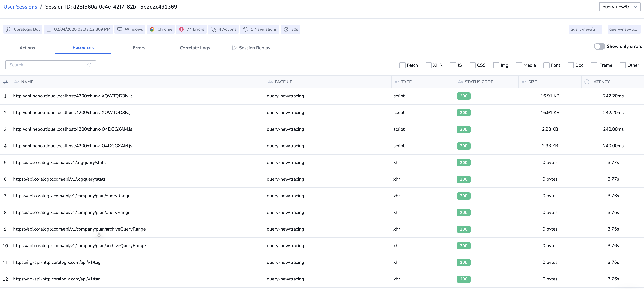Click the cursor icon beside 4 Actions
644x289 pixels.
213,29
